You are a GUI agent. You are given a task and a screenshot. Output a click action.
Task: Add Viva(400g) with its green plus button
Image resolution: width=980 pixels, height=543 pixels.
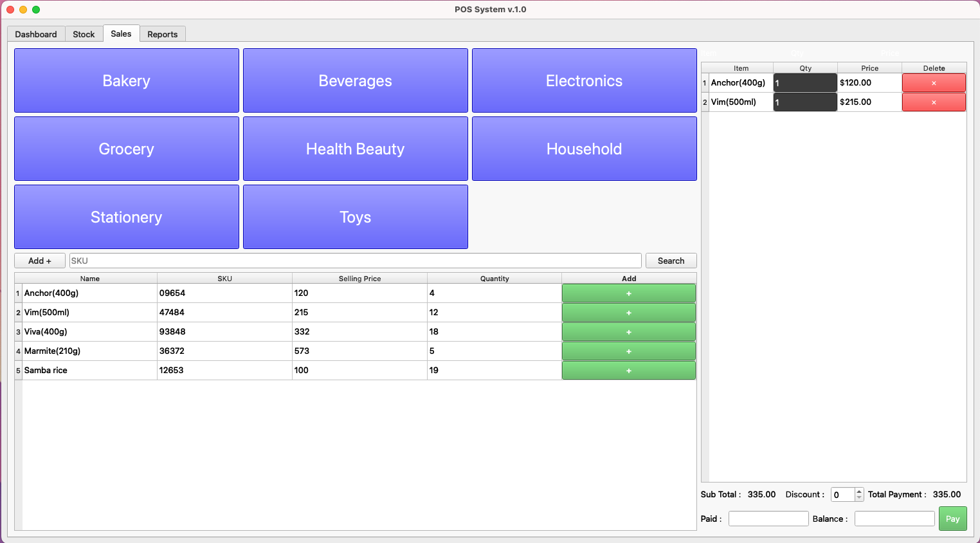(629, 331)
